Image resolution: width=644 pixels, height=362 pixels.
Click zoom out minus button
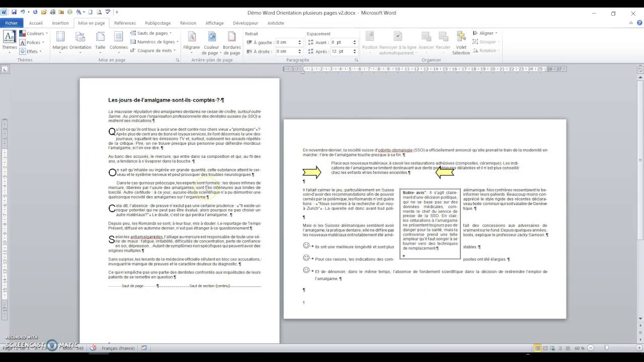pos(590,348)
